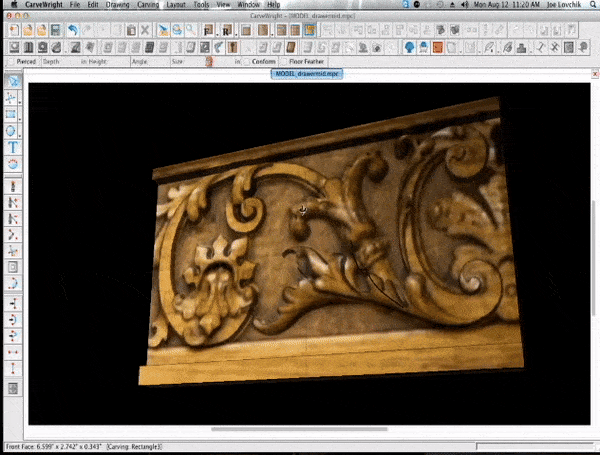Open the Layout menu
The height and width of the screenshot is (455, 600).
pos(178,5)
